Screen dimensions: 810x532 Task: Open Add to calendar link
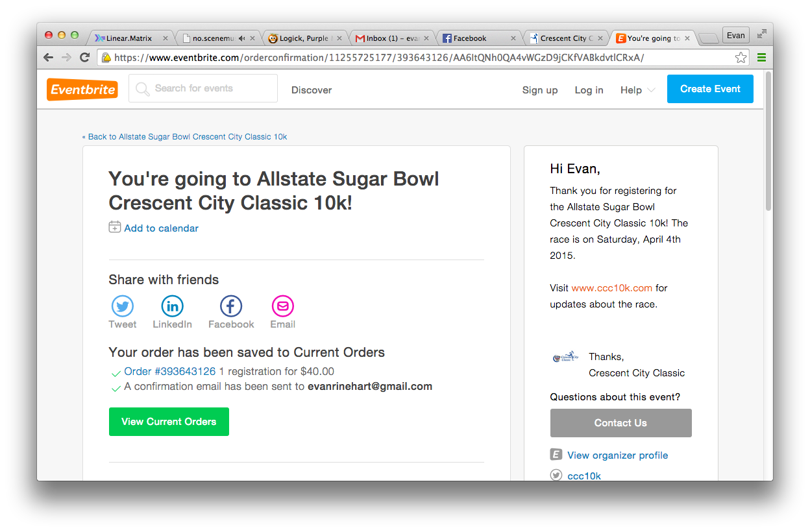[x=161, y=228]
